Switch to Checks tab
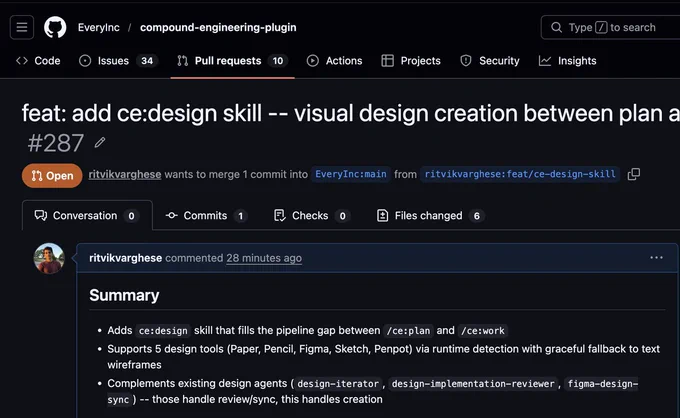This screenshot has width=680, height=418. pos(312,216)
